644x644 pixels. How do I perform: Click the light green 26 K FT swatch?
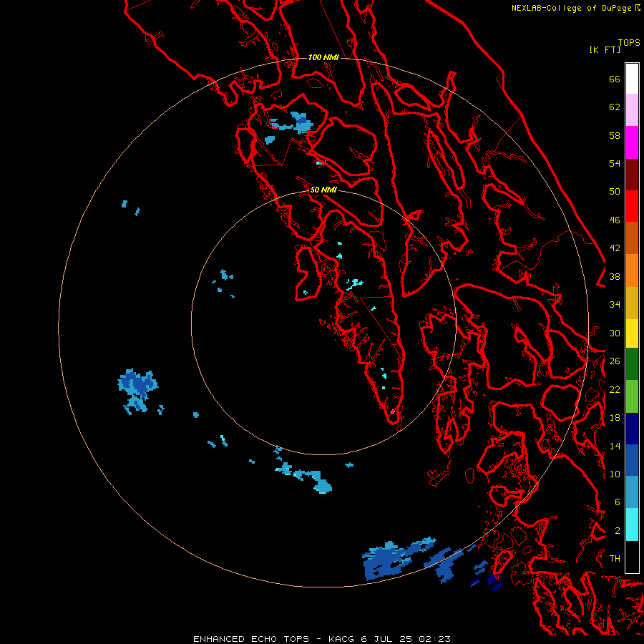[632, 396]
